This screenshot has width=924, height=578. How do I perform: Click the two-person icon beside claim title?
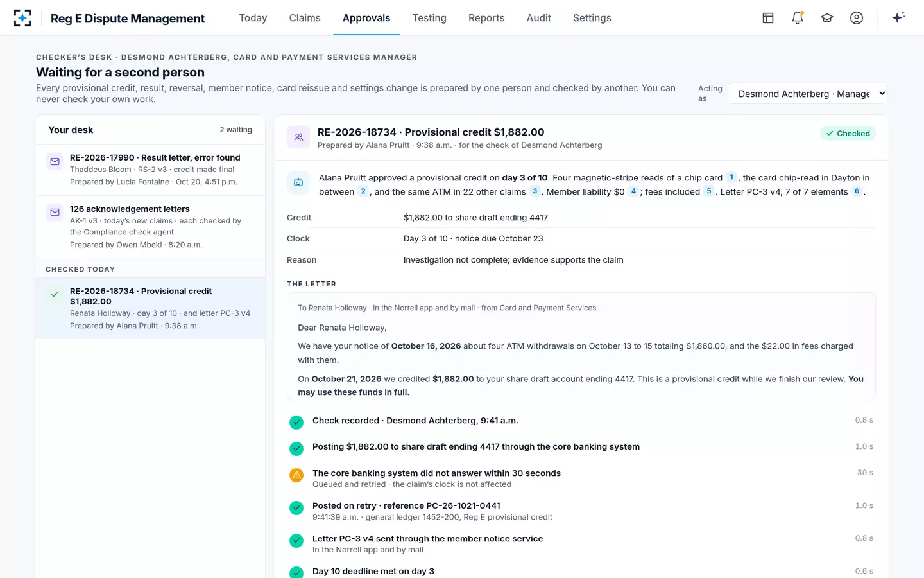(298, 137)
